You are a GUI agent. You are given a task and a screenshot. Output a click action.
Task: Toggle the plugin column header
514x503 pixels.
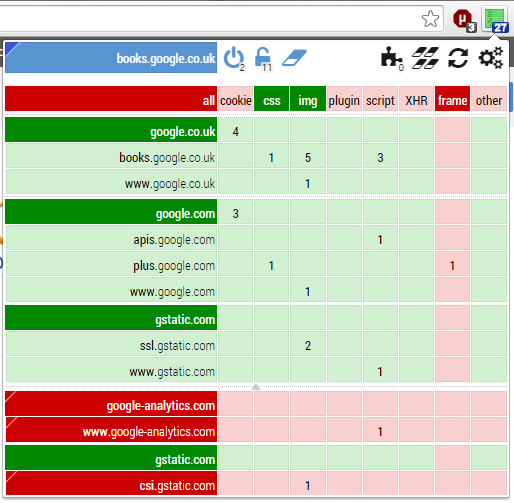pyautogui.click(x=344, y=99)
